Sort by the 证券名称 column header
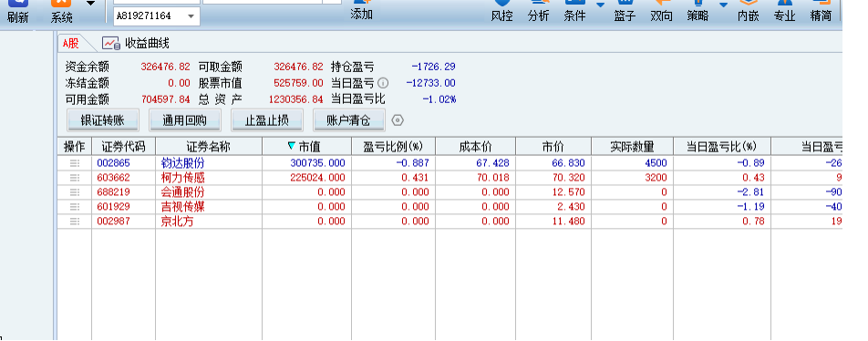The width and height of the screenshot is (868, 341). pos(209,147)
